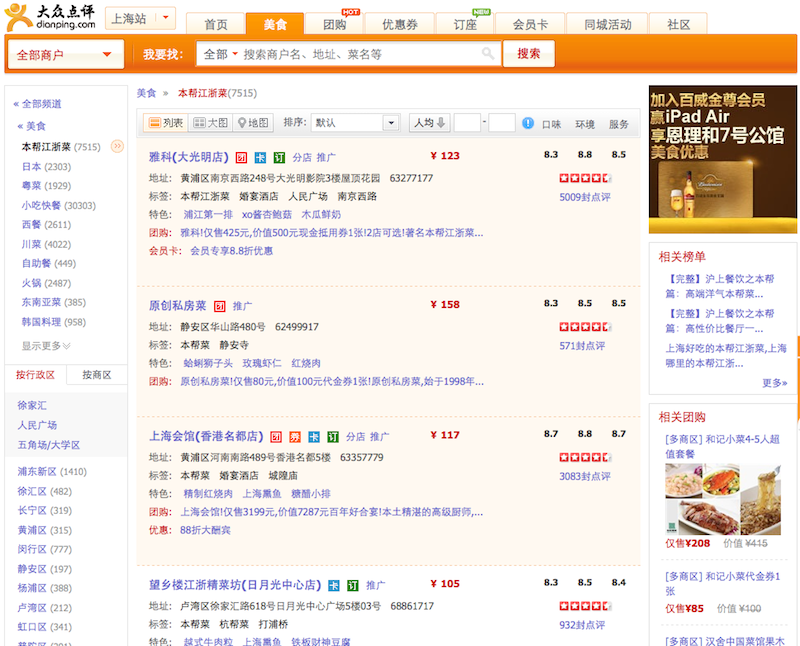
Task: Open 雅科(大光明店) restaurant link
Action: pyautogui.click(x=188, y=157)
